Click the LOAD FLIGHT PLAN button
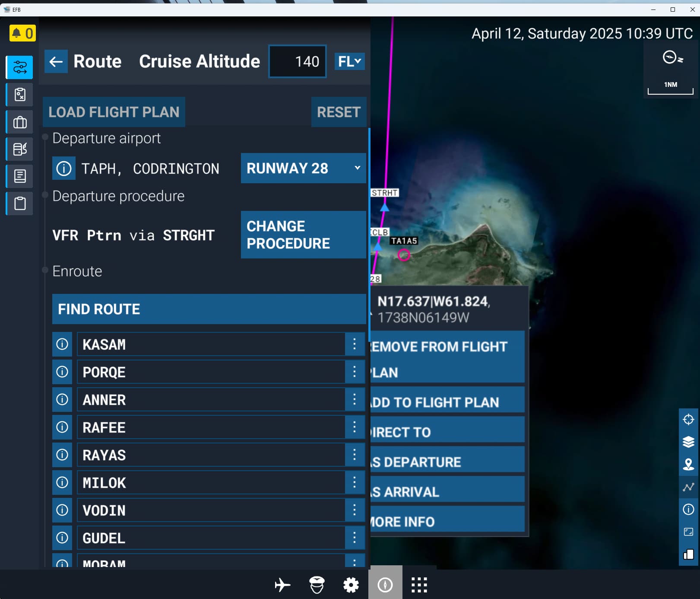 (114, 112)
